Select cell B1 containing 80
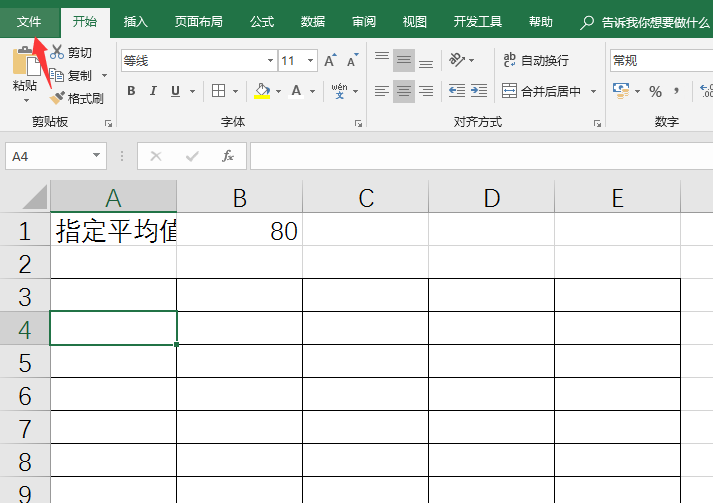This screenshot has height=503, width=713. pos(240,229)
